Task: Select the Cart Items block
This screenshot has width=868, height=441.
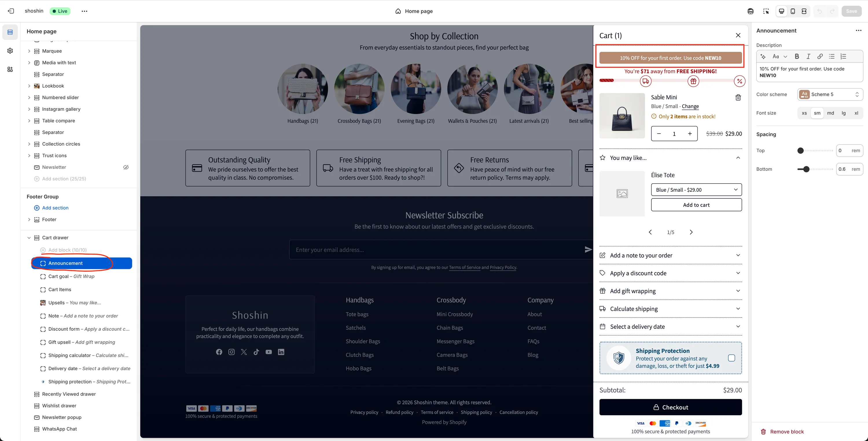Action: pos(60,289)
